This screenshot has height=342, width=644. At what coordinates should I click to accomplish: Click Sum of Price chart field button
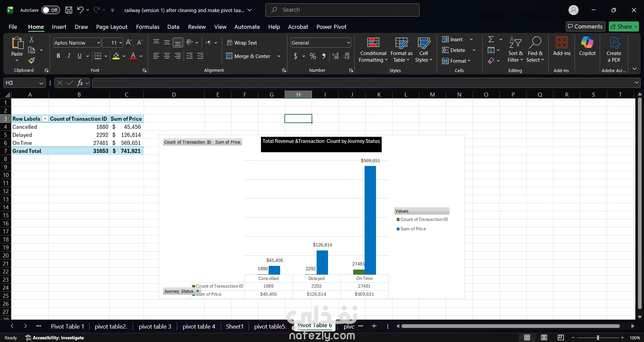tap(228, 142)
